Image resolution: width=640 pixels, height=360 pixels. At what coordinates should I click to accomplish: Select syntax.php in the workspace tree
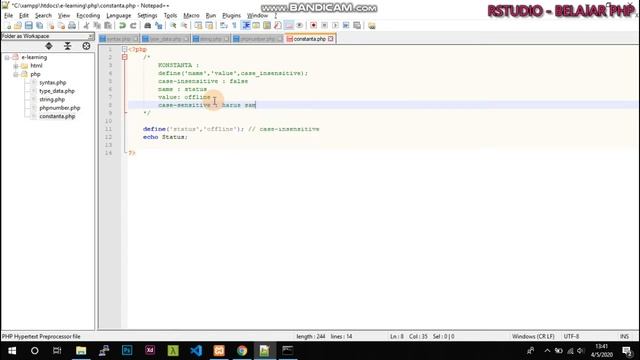pyautogui.click(x=53, y=82)
